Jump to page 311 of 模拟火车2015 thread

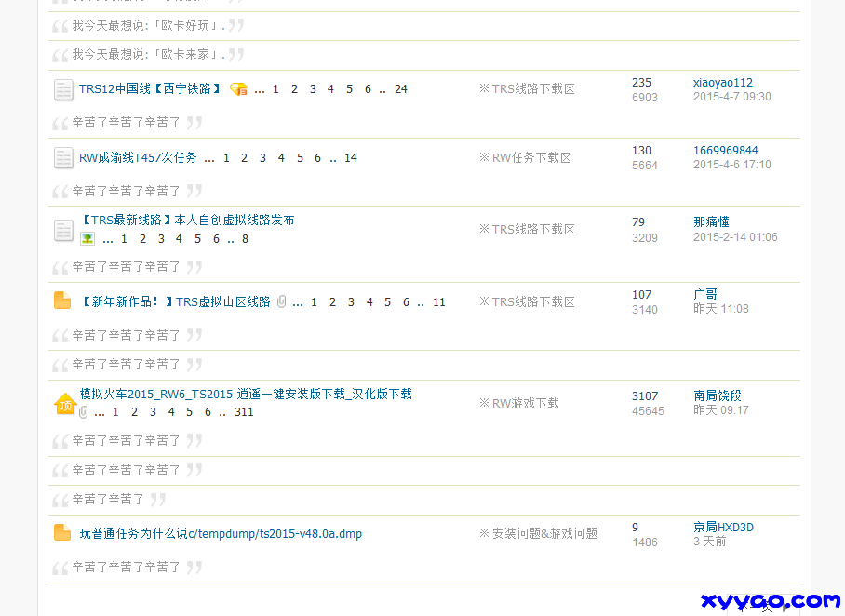[243, 412]
